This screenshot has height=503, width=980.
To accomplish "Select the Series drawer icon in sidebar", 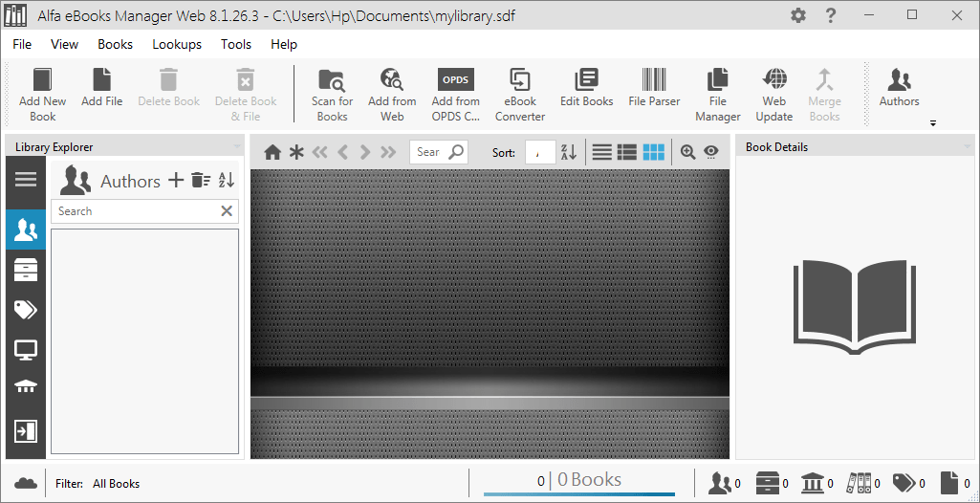I will point(26,270).
